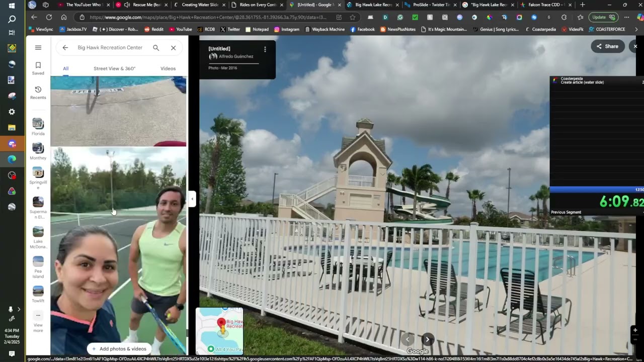
Task: Click View more recents button
Action: tap(38, 320)
